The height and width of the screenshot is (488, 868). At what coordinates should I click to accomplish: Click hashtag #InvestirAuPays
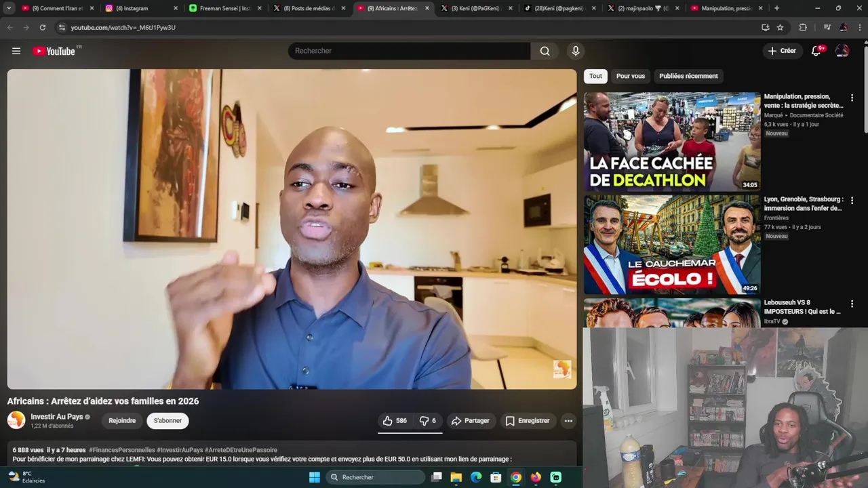[x=180, y=450]
